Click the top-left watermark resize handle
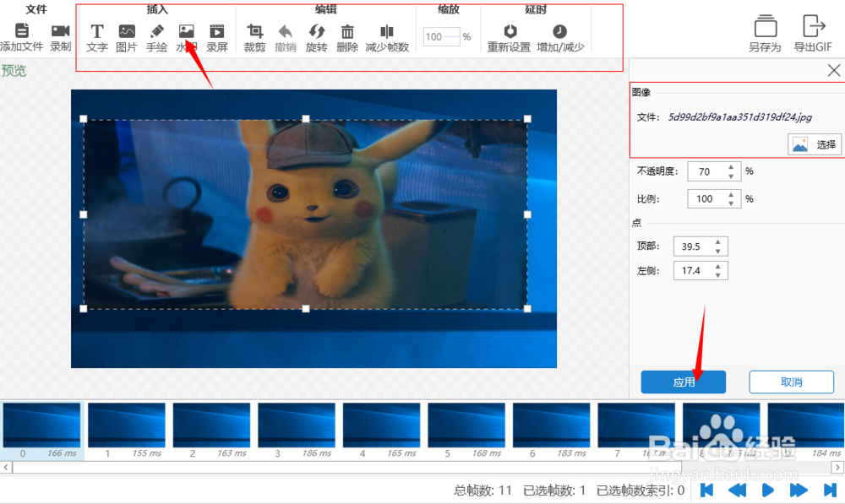The image size is (845, 504). pyautogui.click(x=84, y=119)
